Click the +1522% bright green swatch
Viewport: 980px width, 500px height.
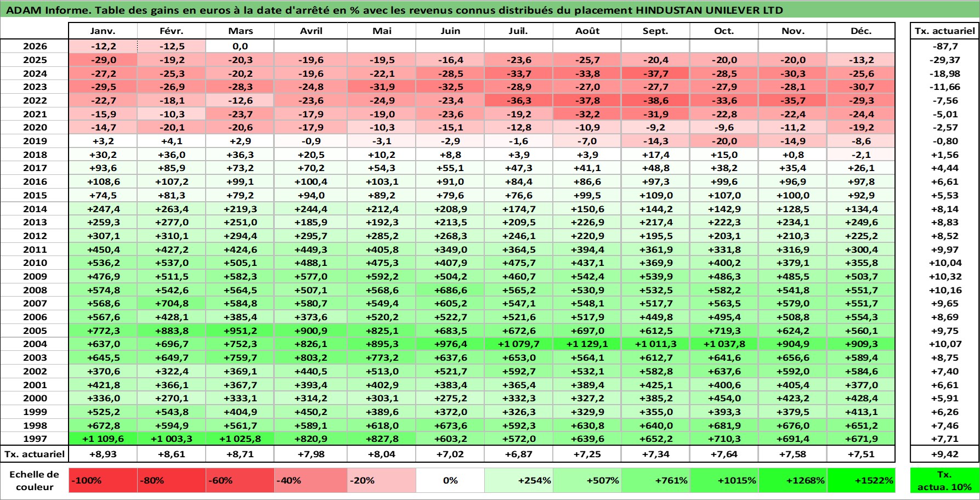[x=861, y=480]
